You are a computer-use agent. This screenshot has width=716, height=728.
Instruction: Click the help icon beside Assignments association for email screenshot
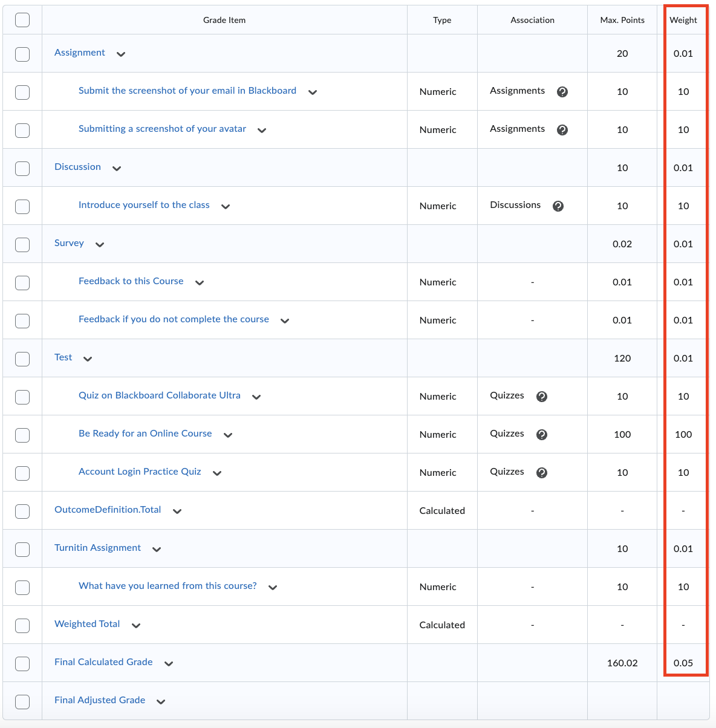(x=562, y=92)
